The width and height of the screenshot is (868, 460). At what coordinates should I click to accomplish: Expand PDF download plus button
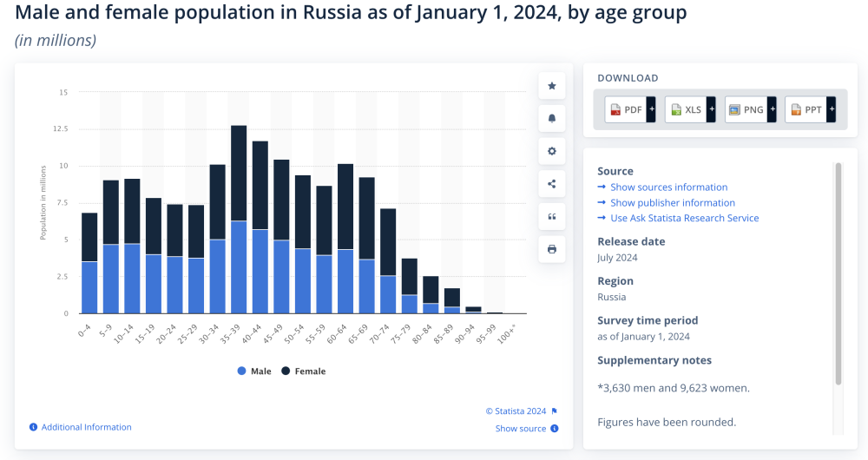651,109
